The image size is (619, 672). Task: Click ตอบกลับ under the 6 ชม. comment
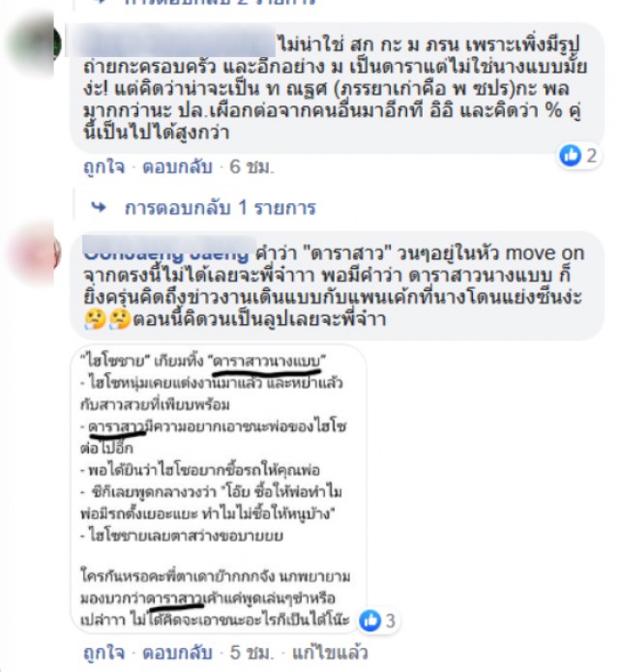(x=177, y=166)
